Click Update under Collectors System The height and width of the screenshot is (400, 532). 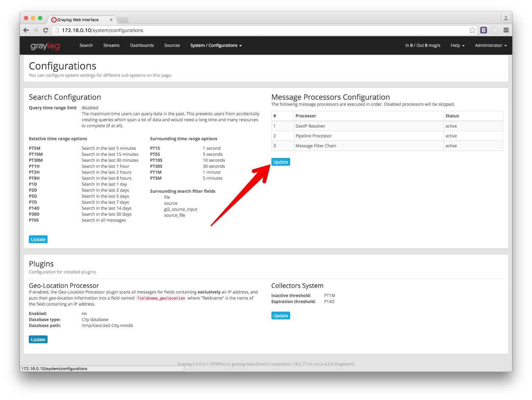pos(281,315)
